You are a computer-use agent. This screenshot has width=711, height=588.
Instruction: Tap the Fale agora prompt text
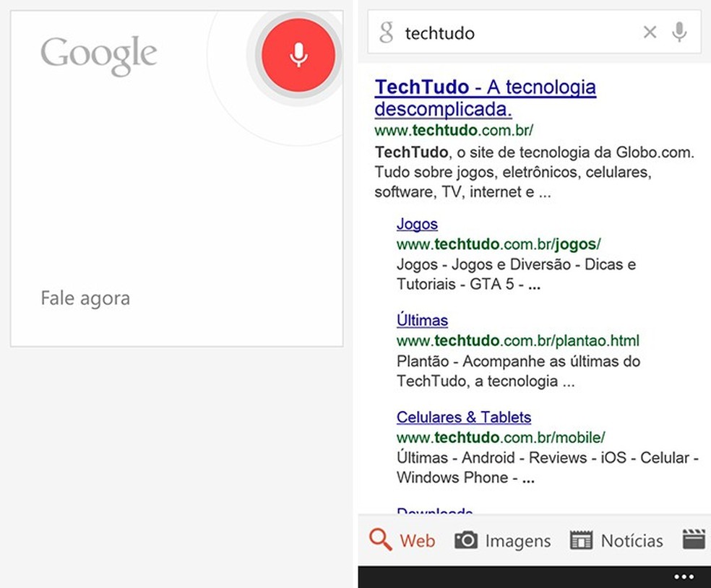click(85, 298)
